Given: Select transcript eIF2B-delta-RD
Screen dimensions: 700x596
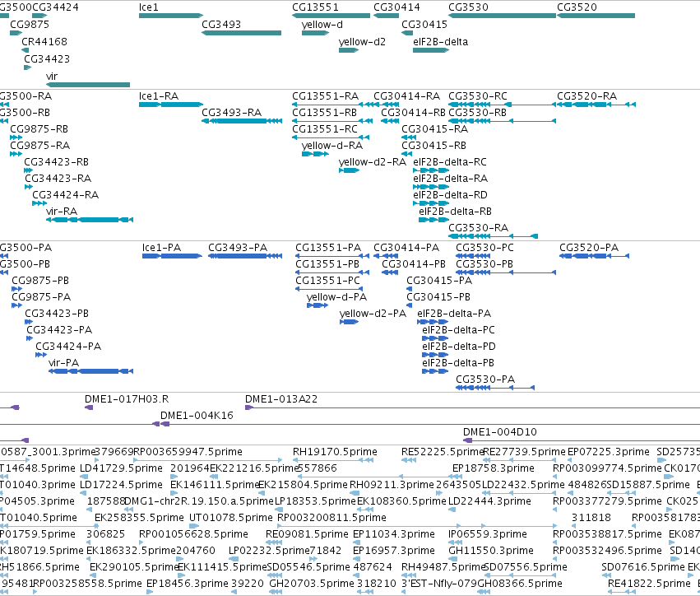Looking at the screenshot, I should click(x=450, y=195).
